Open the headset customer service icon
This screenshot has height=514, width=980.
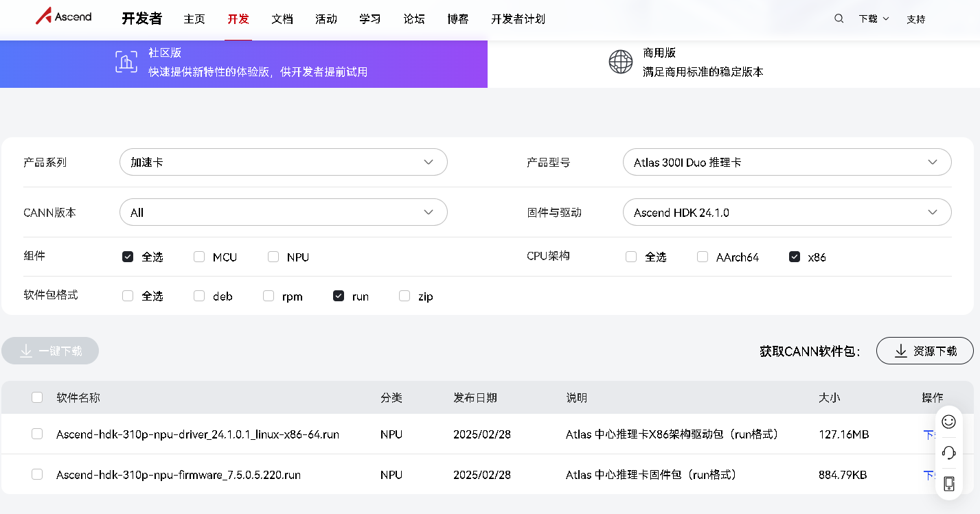click(948, 452)
